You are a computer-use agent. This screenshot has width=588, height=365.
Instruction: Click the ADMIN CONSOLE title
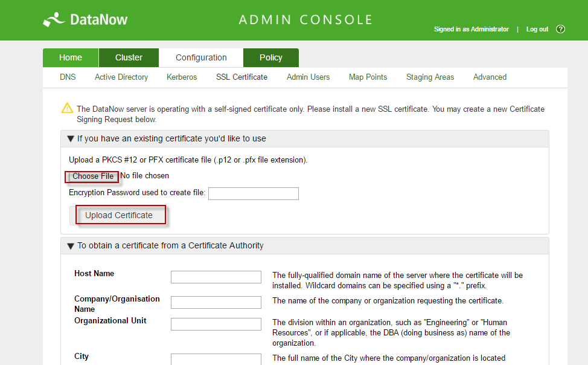coord(305,19)
